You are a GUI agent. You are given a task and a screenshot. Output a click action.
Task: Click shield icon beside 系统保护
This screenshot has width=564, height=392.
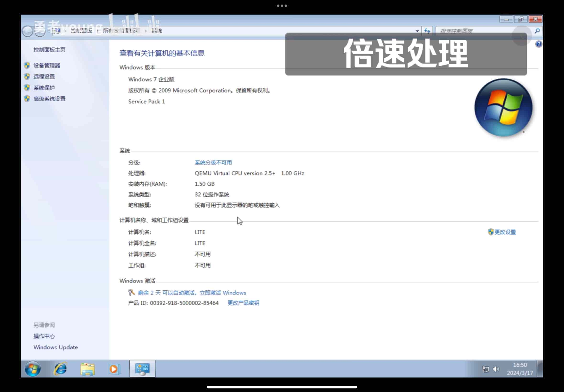pos(27,87)
